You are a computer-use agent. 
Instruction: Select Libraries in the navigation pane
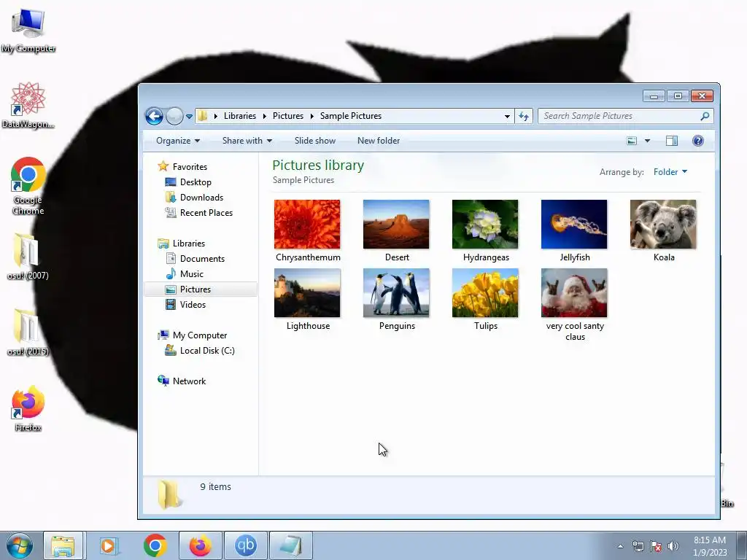click(189, 244)
